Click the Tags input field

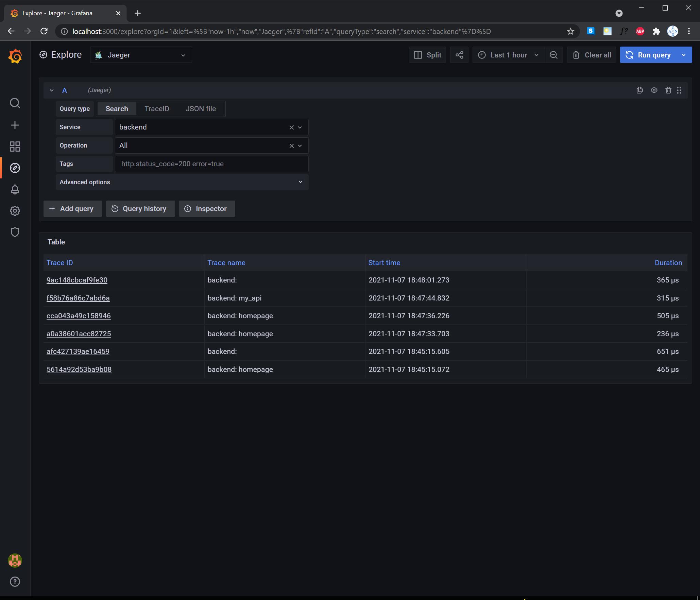click(x=211, y=164)
